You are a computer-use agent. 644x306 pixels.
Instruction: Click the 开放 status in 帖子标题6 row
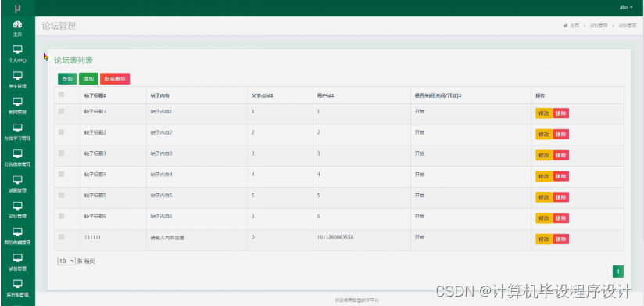tap(420, 216)
